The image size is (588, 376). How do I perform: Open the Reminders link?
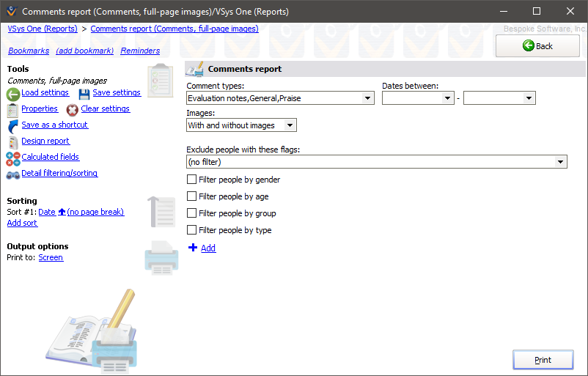click(x=140, y=51)
